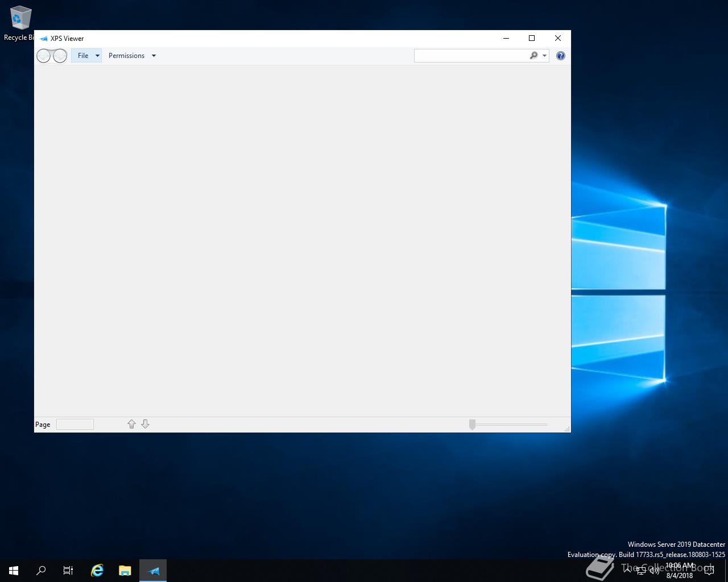Viewport: 728px width, 582px height.
Task: Click the Page number input box
Action: pos(75,425)
